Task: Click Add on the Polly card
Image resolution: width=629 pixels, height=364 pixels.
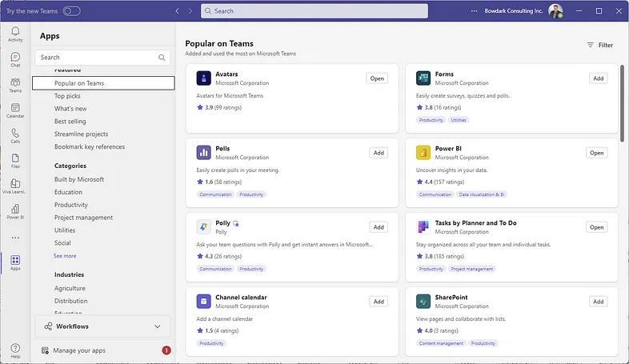Action: pyautogui.click(x=379, y=227)
